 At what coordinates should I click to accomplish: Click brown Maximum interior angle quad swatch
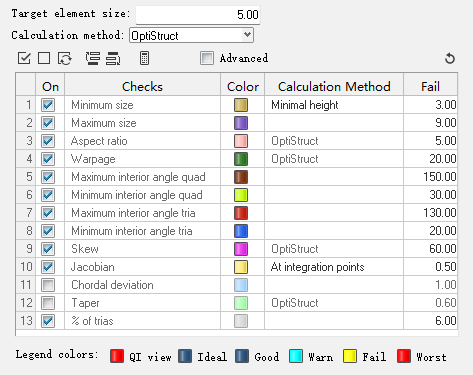[x=241, y=177]
